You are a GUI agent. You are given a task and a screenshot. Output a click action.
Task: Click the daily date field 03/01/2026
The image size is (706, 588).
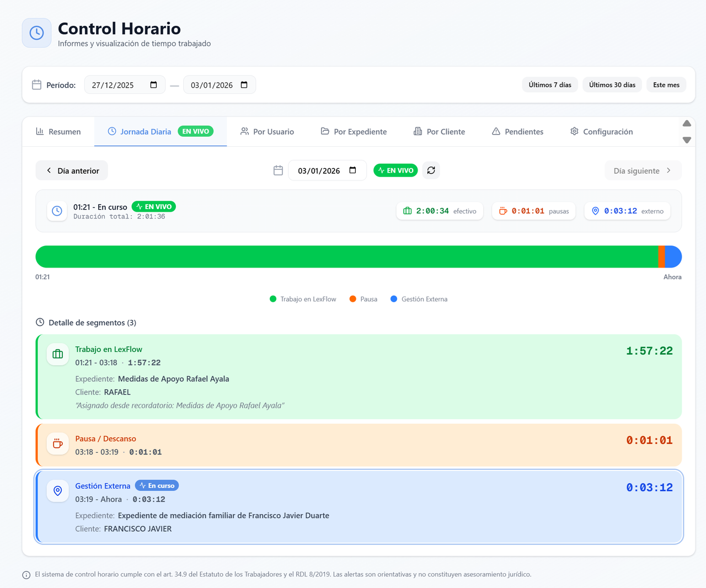pyautogui.click(x=327, y=170)
